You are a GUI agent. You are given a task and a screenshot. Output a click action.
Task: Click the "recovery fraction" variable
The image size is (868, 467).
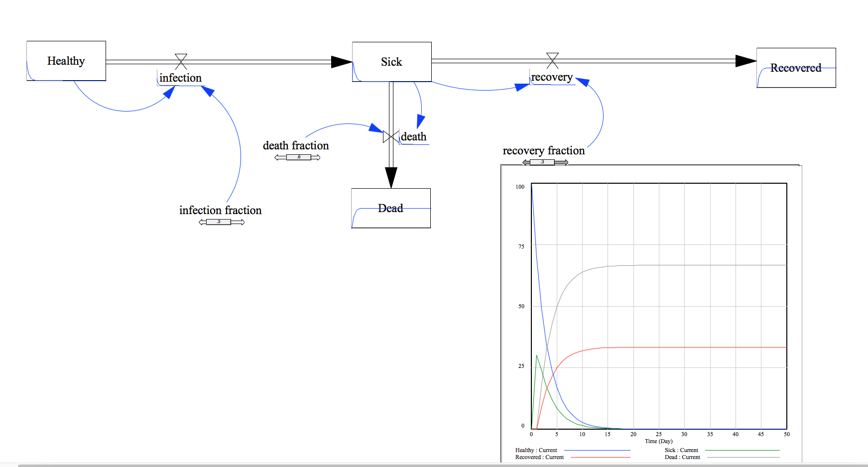click(x=544, y=150)
